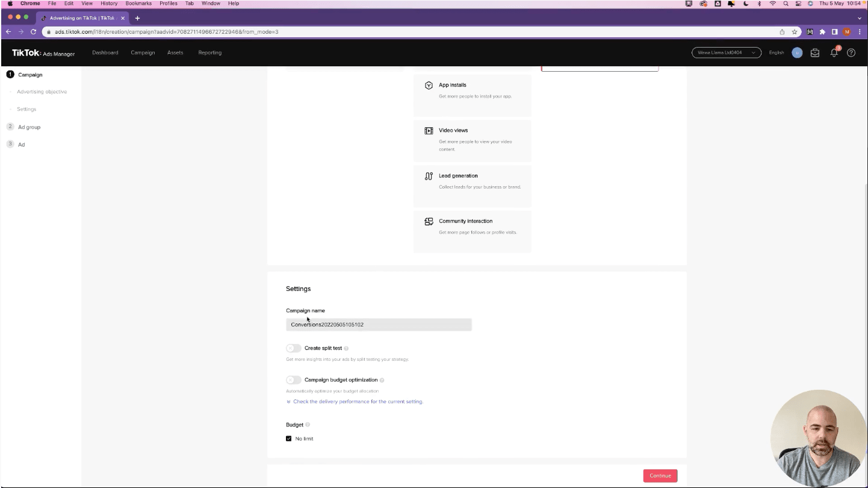Viewport: 868px width, 488px height.
Task: Expand delivery performance for current setting
Action: [358, 402]
